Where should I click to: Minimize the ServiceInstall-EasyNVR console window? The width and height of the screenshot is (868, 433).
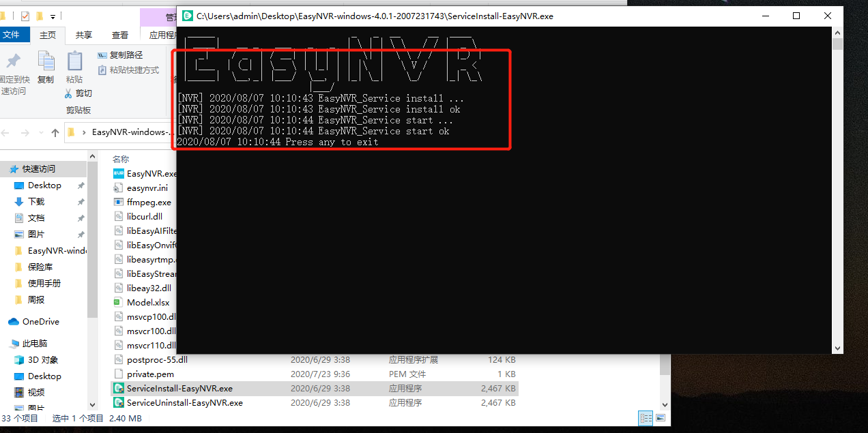click(765, 16)
